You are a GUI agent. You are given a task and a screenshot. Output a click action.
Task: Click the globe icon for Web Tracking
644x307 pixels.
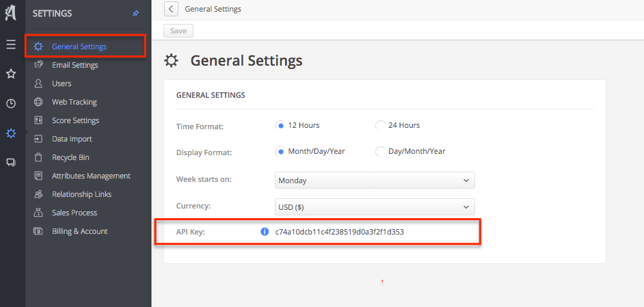38,101
